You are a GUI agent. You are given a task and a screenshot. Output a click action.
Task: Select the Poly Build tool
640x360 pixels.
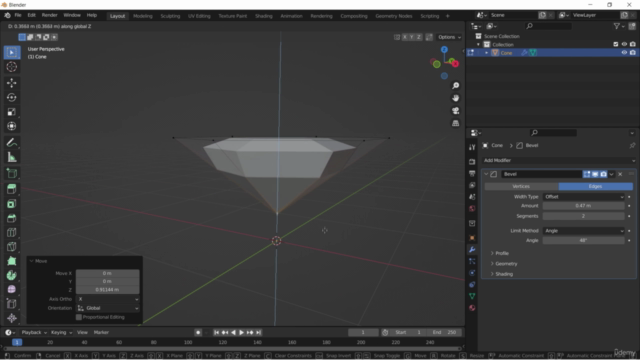11,261
